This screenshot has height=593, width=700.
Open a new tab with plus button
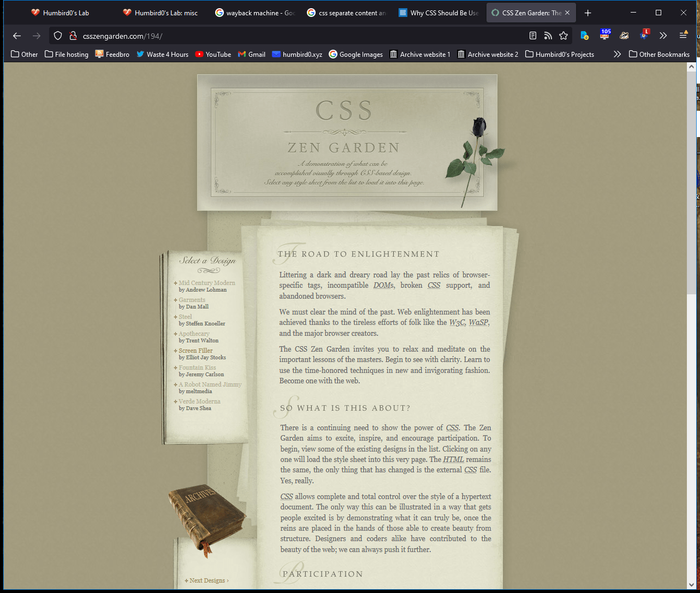click(588, 13)
